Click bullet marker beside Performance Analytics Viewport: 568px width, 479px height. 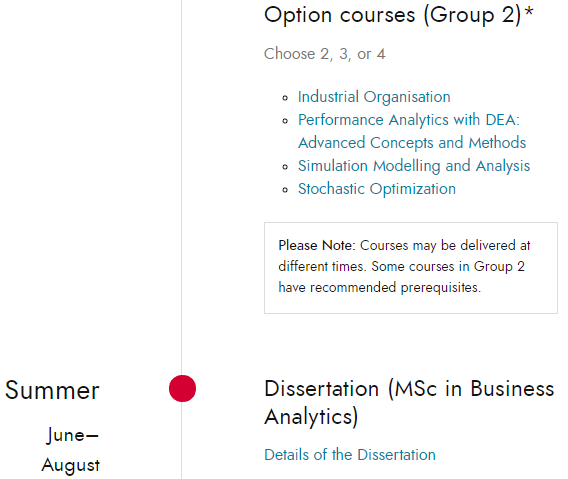tap(285, 121)
